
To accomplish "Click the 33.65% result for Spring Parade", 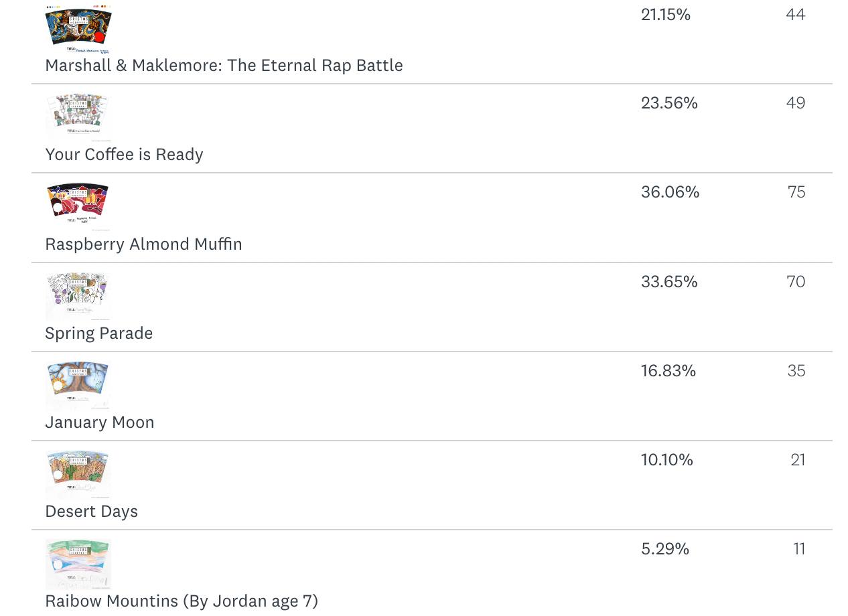I will point(669,282).
